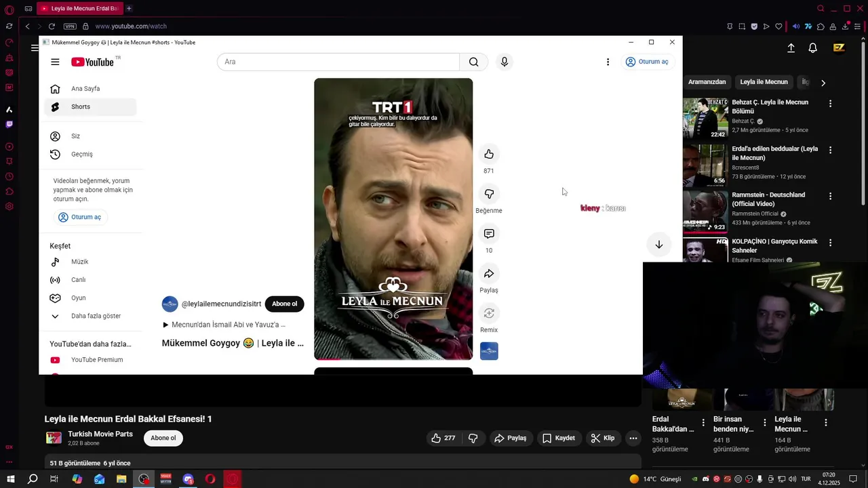
Task: Open notifications bell on background YouTube page
Action: click(812, 48)
